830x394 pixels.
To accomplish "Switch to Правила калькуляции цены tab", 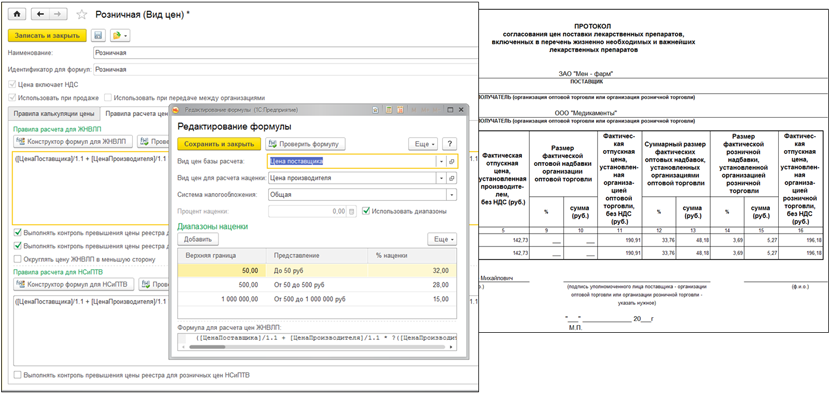I will (54, 114).
